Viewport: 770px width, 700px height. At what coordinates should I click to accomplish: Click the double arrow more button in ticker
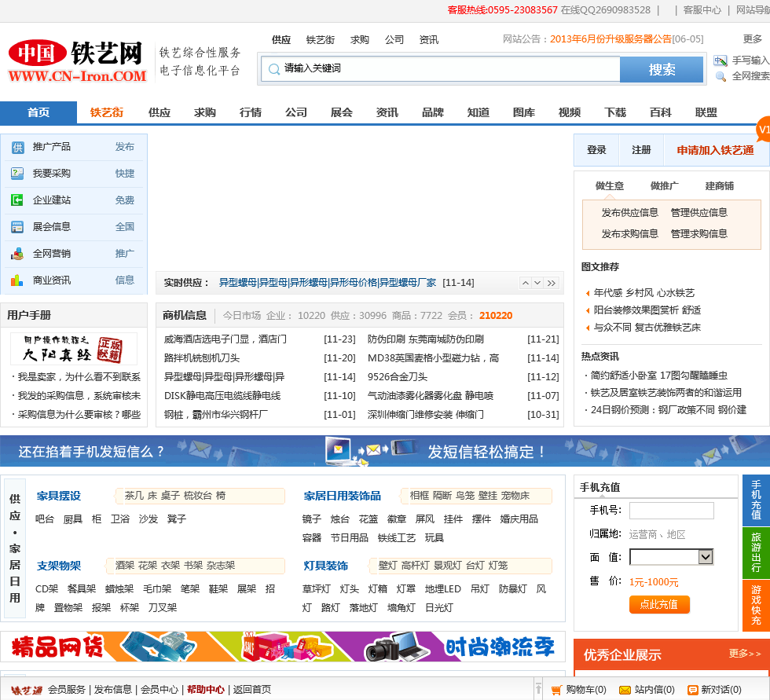tap(552, 283)
